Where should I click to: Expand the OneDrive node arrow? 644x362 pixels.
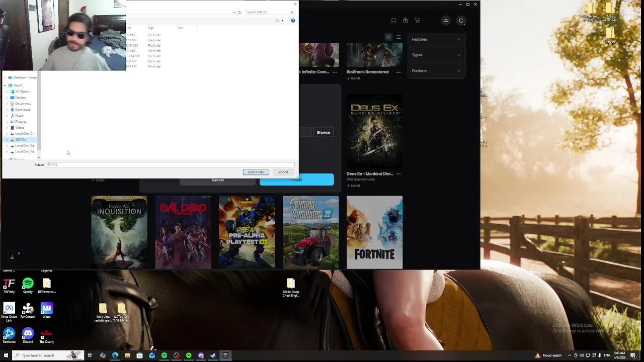(x=5, y=77)
